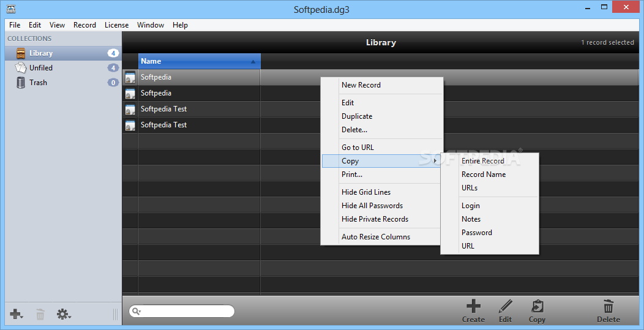
Task: Click the Name column header
Action: pos(199,61)
